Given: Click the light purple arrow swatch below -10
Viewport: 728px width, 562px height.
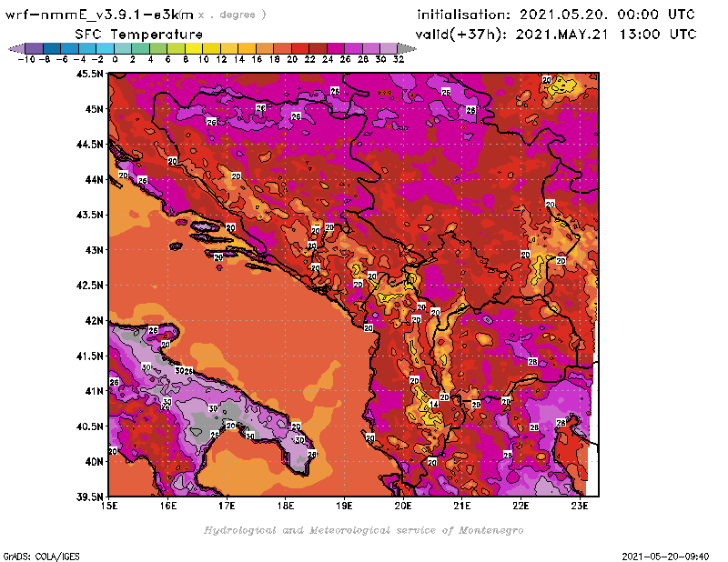Looking at the screenshot, I should coord(17,48).
